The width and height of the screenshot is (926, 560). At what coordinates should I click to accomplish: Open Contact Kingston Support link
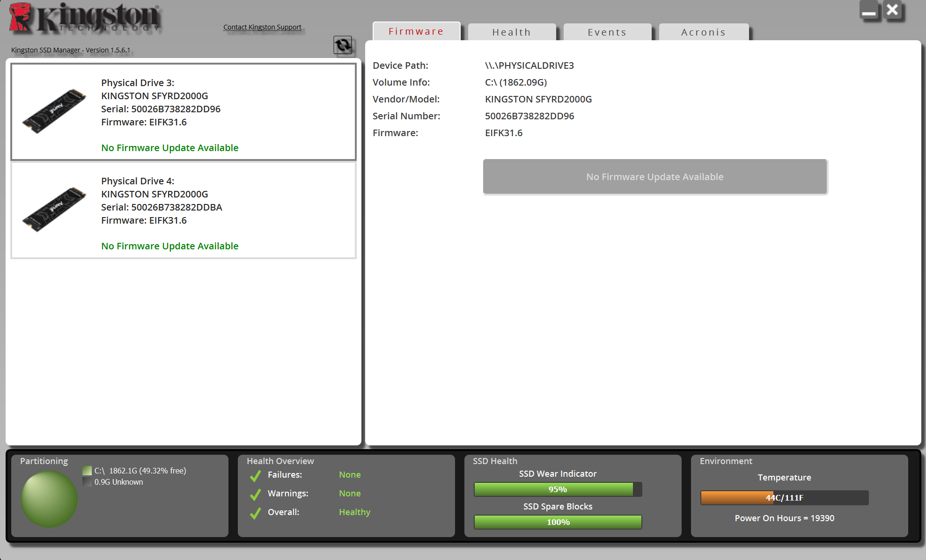(262, 27)
